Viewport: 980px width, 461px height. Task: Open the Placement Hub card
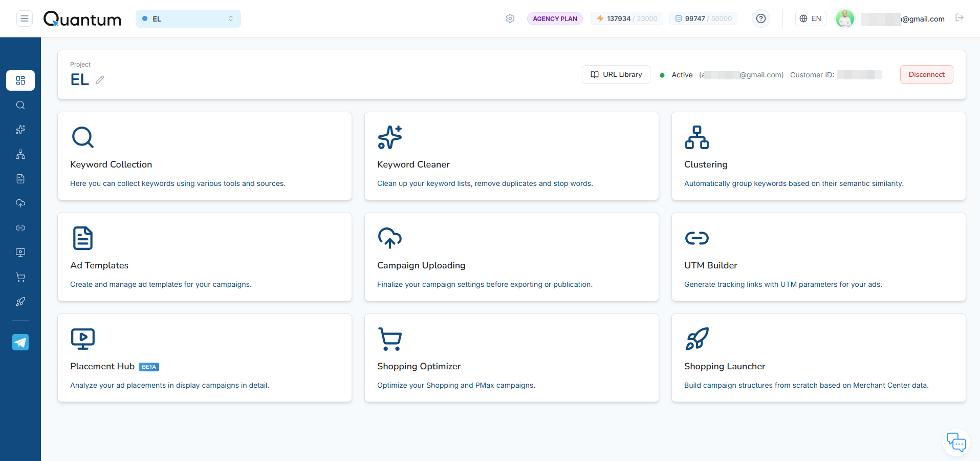tap(205, 358)
